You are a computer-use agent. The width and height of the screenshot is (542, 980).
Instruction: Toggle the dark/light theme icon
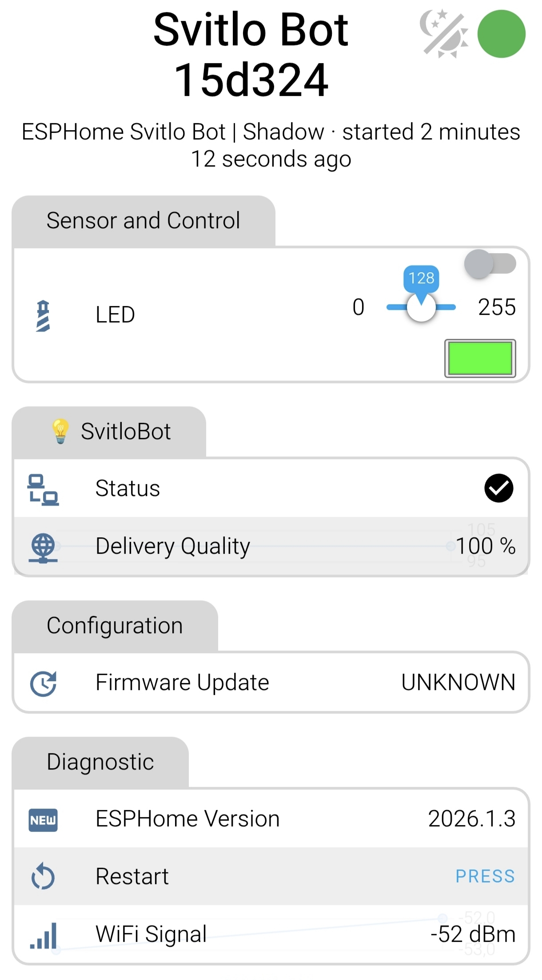click(x=444, y=34)
